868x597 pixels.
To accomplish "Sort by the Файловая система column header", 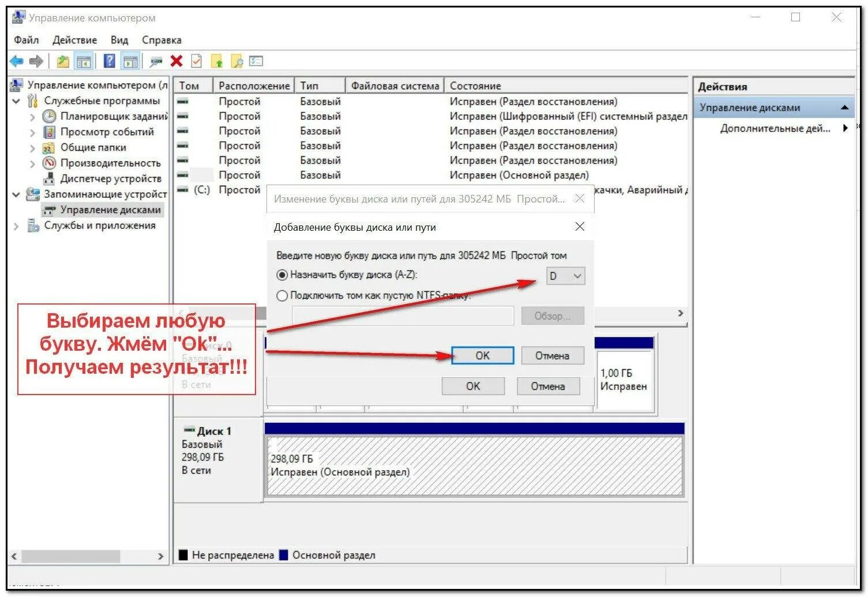I will pos(394,86).
